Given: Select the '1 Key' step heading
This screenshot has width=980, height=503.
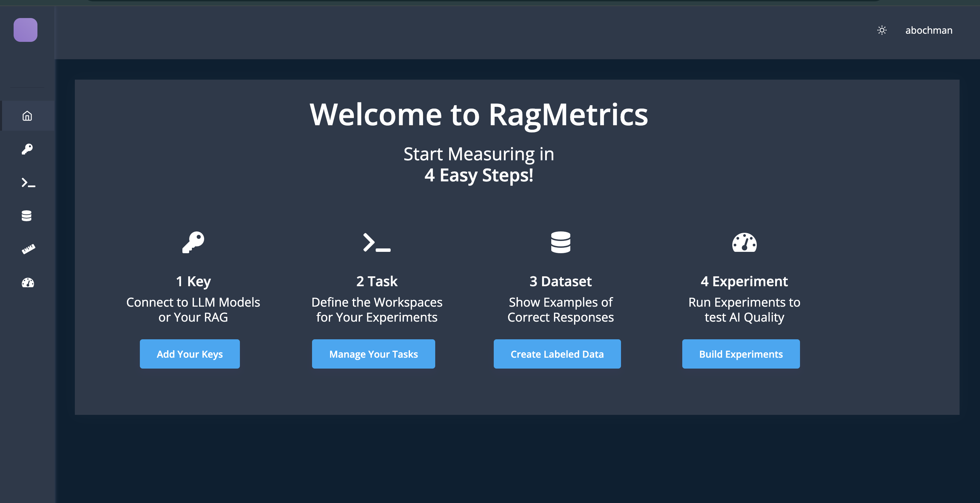Looking at the screenshot, I should tap(193, 281).
